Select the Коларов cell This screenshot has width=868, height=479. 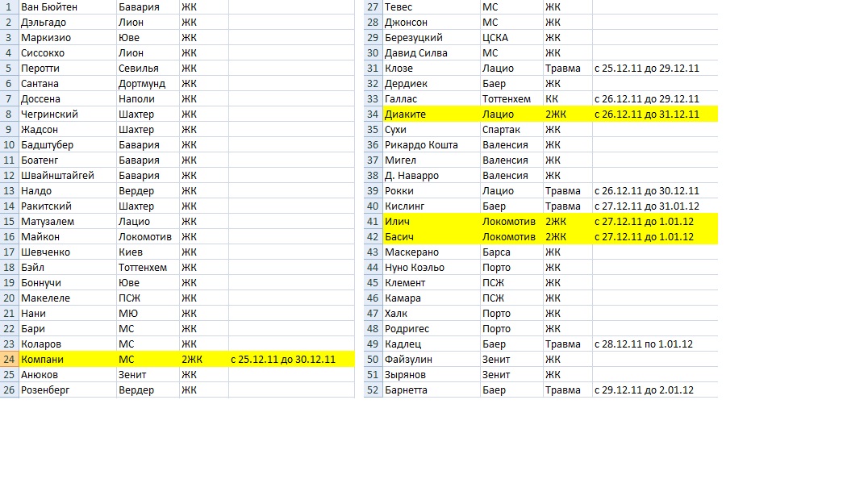[68, 344]
